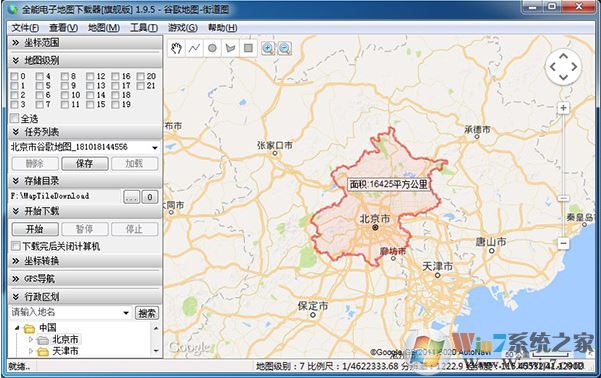601x378 pixels.
Task: Enable map level 7 checkbox
Action: [x=39, y=104]
